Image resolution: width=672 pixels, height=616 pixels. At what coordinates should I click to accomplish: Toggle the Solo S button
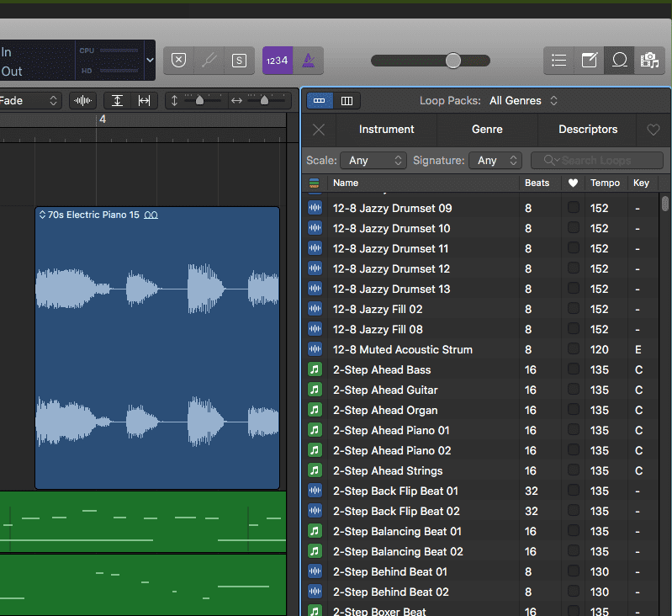pos(239,61)
